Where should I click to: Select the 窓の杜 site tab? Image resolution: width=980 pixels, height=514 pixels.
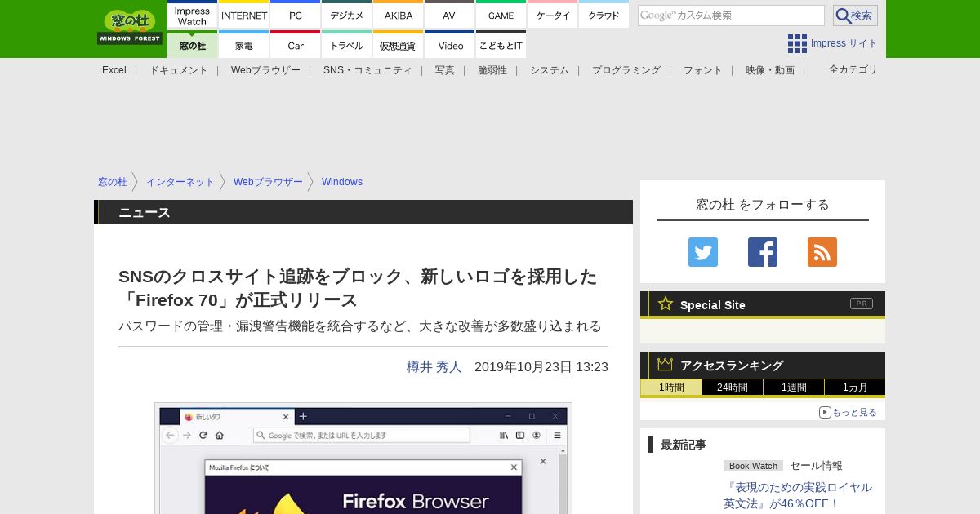(x=192, y=45)
